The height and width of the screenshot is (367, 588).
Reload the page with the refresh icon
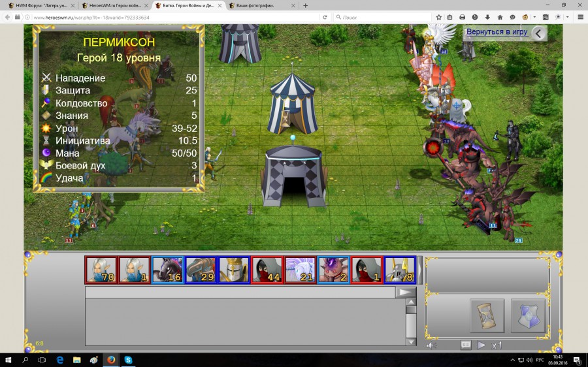click(325, 17)
